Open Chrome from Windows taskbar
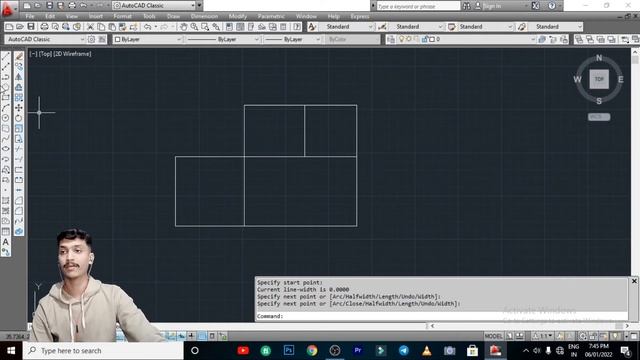Image resolution: width=640 pixels, height=360 pixels. pyautogui.click(x=312, y=351)
